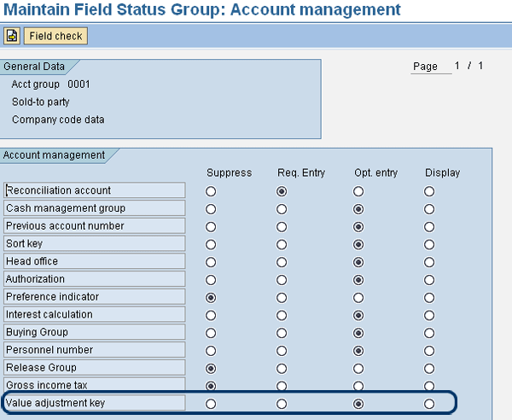The width and height of the screenshot is (512, 420).
Task: Click the expand fields icon in toolbar
Action: click(12, 36)
